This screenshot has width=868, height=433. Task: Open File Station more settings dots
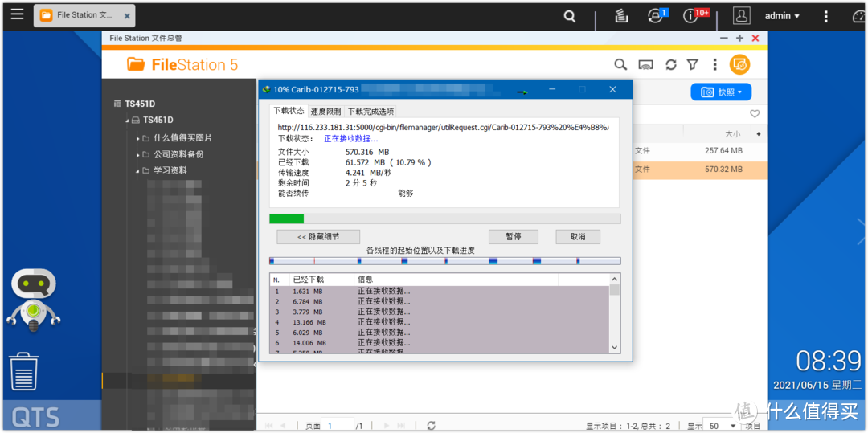coord(714,65)
